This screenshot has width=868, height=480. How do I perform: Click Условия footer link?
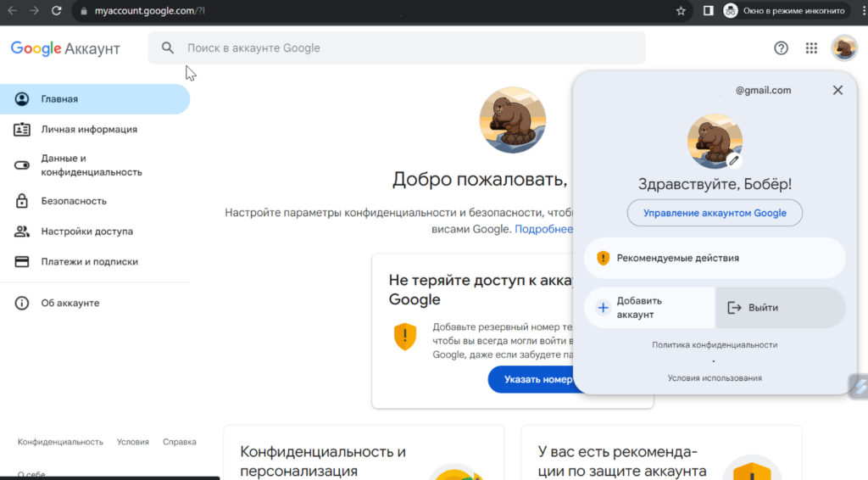(133, 442)
